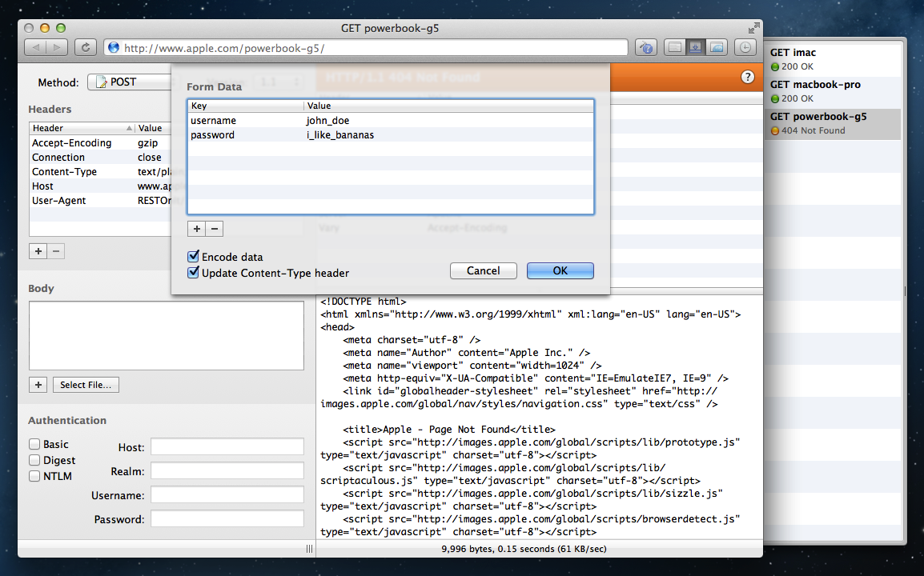This screenshot has height=576, width=924.
Task: Select GET imac request in history
Action: pos(833,59)
